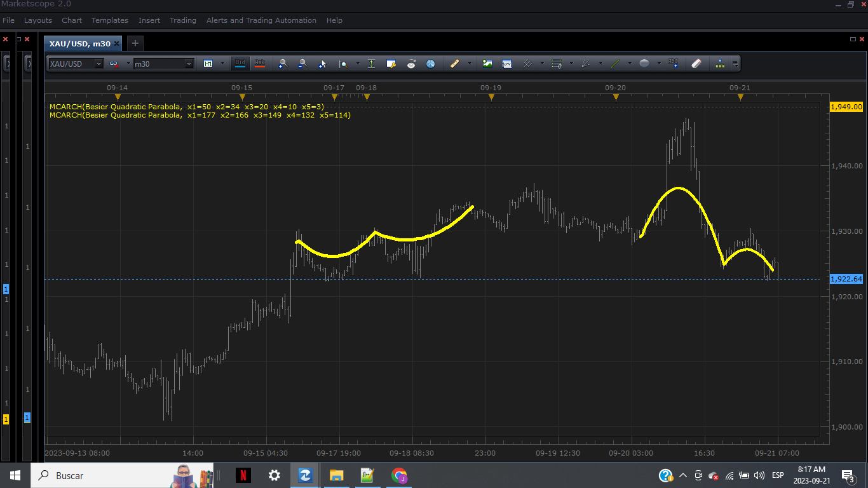
Task: Expand the chart type H1 dropdown arrow
Action: (x=222, y=64)
